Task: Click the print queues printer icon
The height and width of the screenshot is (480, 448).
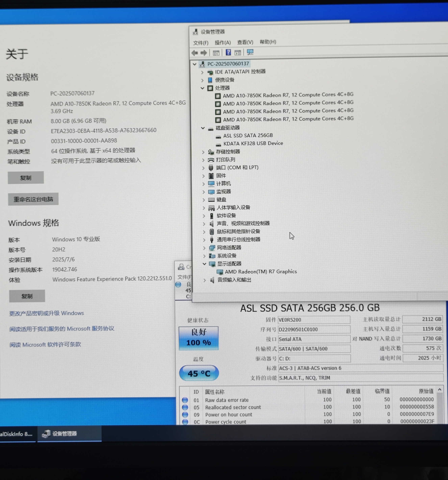Action: 211,160
